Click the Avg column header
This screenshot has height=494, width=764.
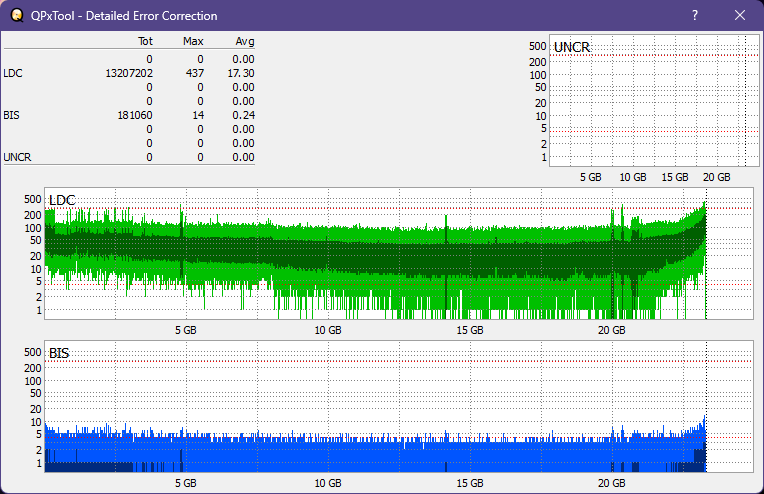pyautogui.click(x=245, y=41)
